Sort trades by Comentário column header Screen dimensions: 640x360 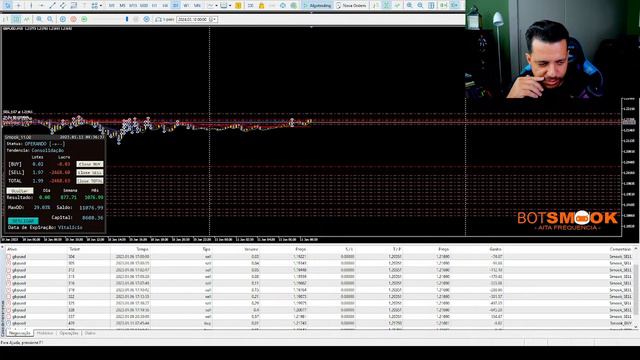620,249
